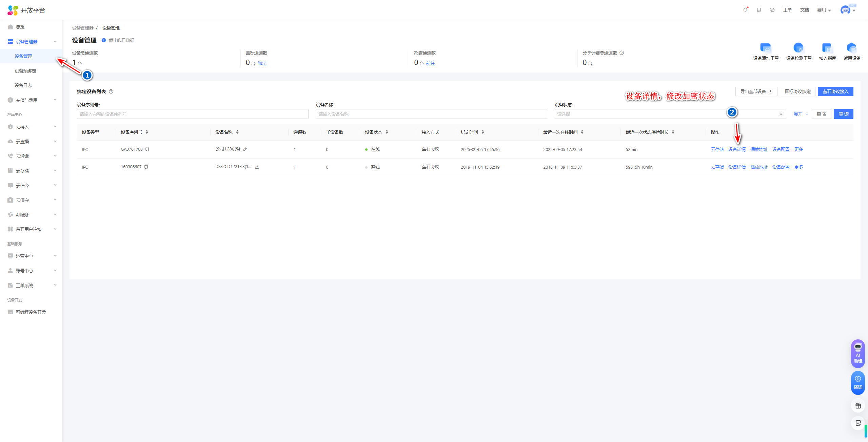Viewport: 868px width, 442px height.
Task: Open the 咨询 consultation floating button
Action: pos(857,383)
